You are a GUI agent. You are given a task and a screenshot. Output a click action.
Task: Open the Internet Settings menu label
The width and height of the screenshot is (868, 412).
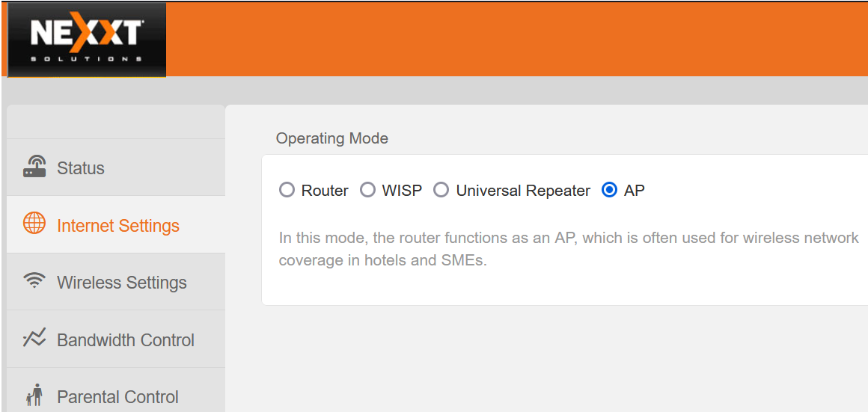[118, 226]
